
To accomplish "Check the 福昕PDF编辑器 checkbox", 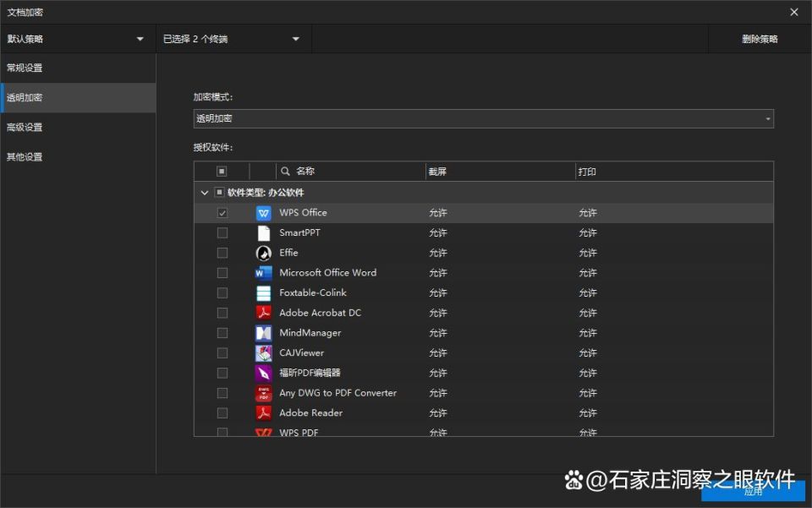I will click(x=222, y=373).
